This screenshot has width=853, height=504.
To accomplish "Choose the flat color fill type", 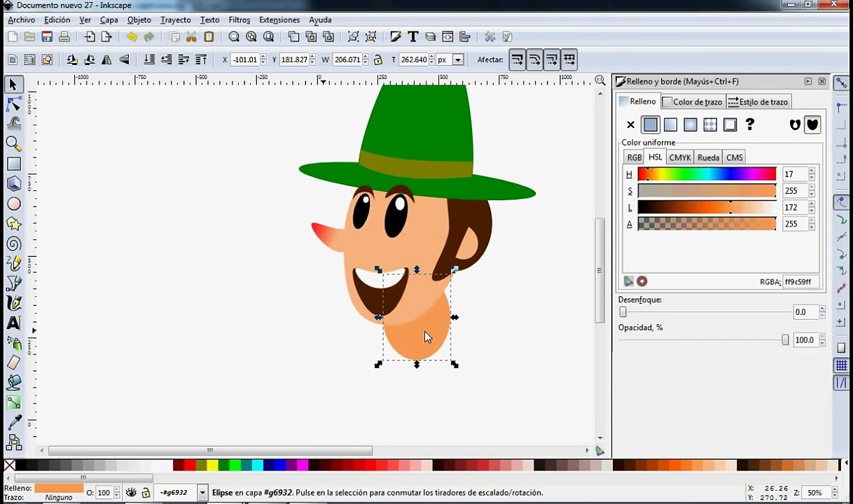I will click(651, 125).
